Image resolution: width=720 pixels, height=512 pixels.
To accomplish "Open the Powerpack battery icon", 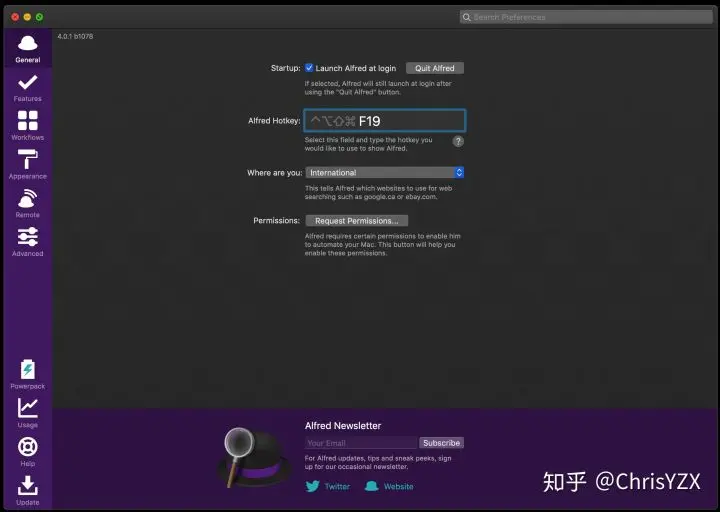I will pyautogui.click(x=28, y=370).
